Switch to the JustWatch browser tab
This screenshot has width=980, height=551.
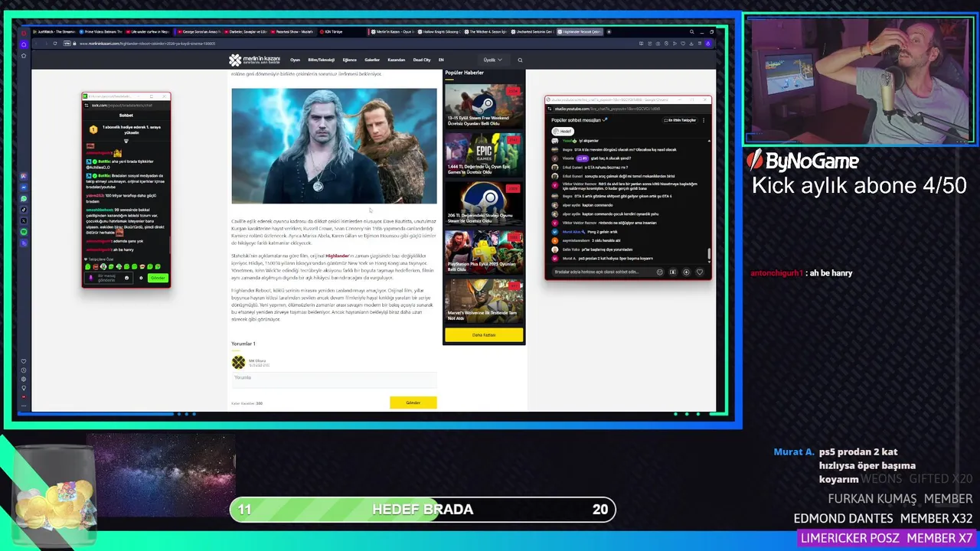point(56,32)
